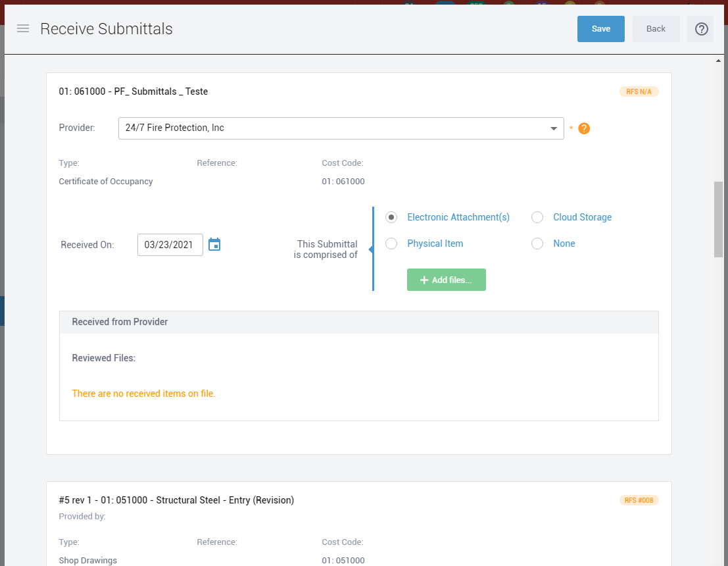The height and width of the screenshot is (566, 728).
Task: Click the scrollbar up arrow
Action: click(x=718, y=61)
